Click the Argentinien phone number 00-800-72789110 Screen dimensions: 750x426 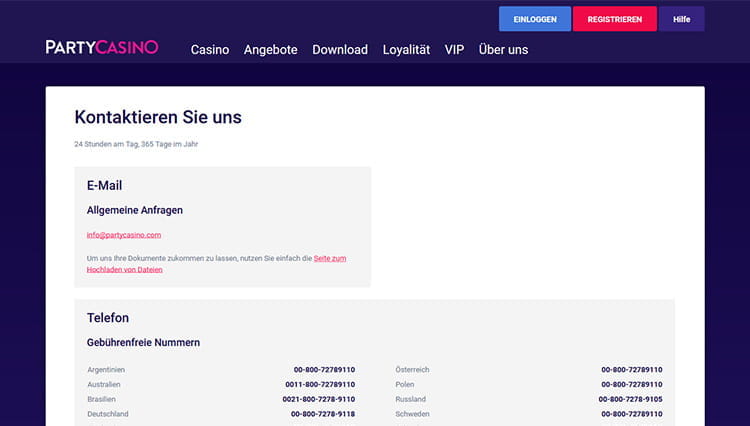(324, 370)
